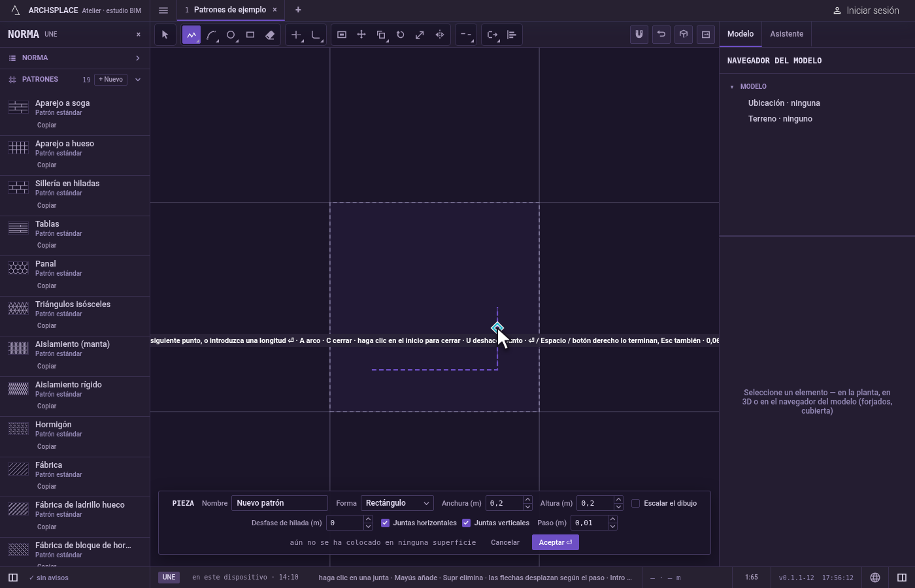
Task: Collapse the PATRONES section chevron
Action: 138,80
